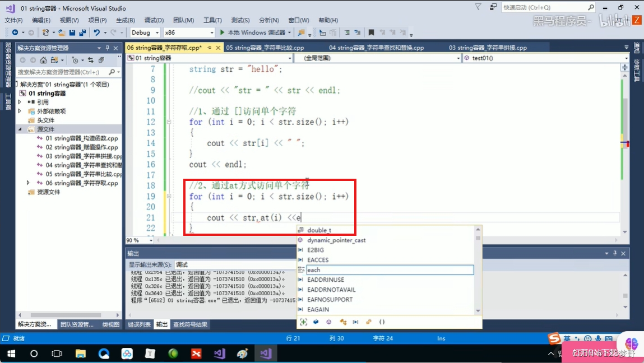
Task: Switch to the 团队资源管理器 tab
Action: (x=77, y=324)
